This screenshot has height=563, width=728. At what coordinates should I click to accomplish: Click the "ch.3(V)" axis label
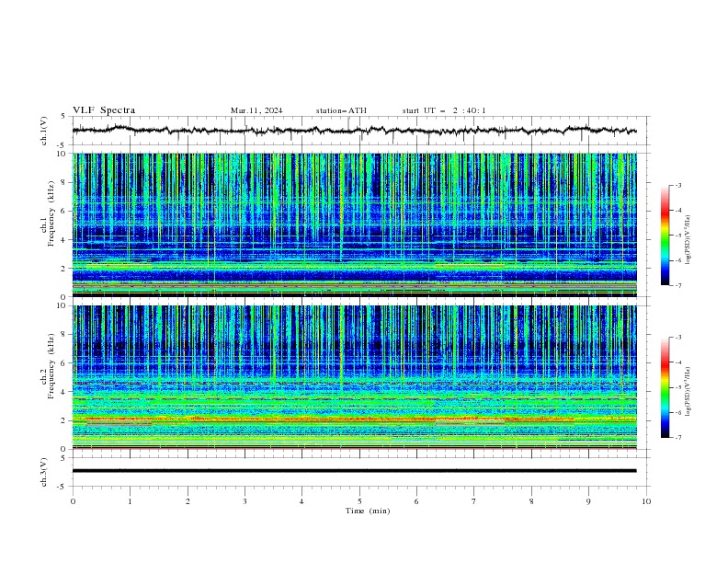click(44, 472)
